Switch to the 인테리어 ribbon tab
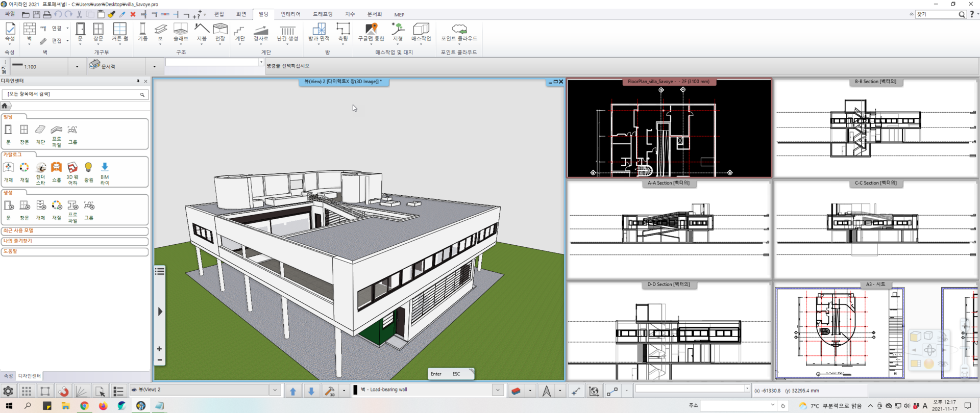The image size is (980, 413). point(290,14)
